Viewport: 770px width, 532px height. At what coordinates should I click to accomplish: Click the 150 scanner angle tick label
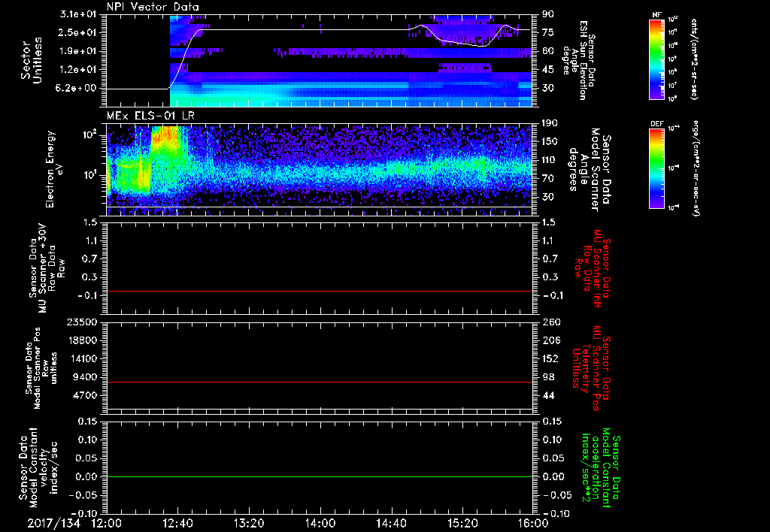coord(550,142)
